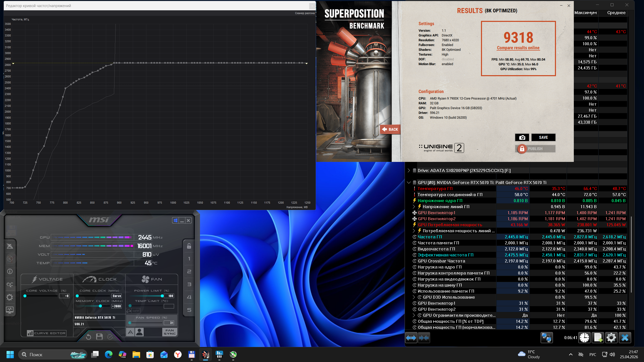The image size is (644, 362).
Task: Toggle the Afterburner profile lock
Action: tap(189, 246)
